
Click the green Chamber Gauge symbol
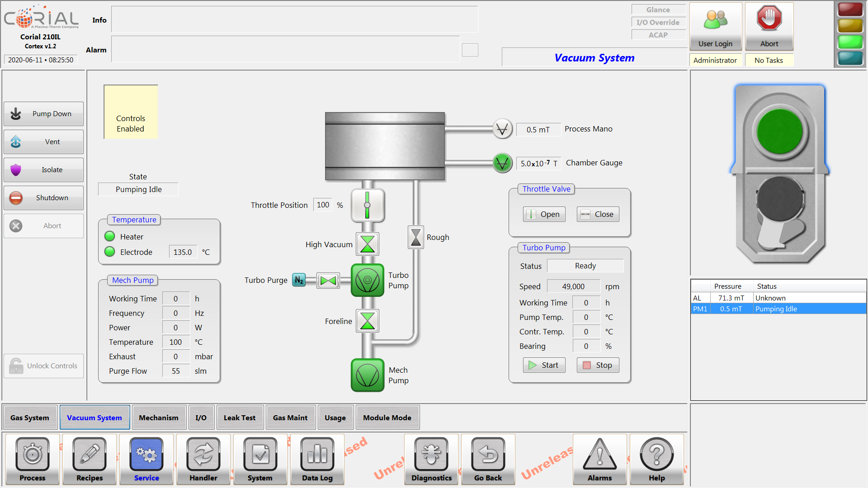point(502,163)
